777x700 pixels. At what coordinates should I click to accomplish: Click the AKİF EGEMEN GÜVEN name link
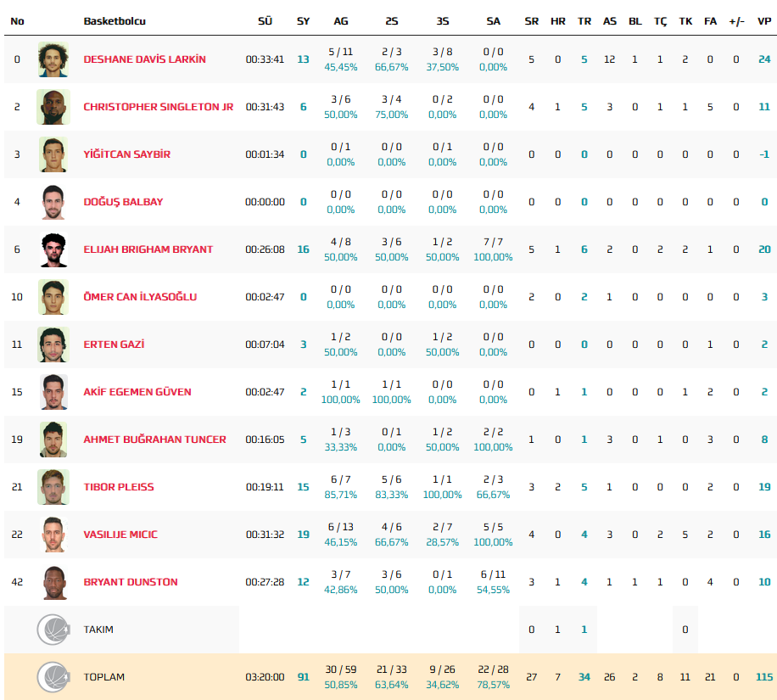pyautogui.click(x=137, y=392)
